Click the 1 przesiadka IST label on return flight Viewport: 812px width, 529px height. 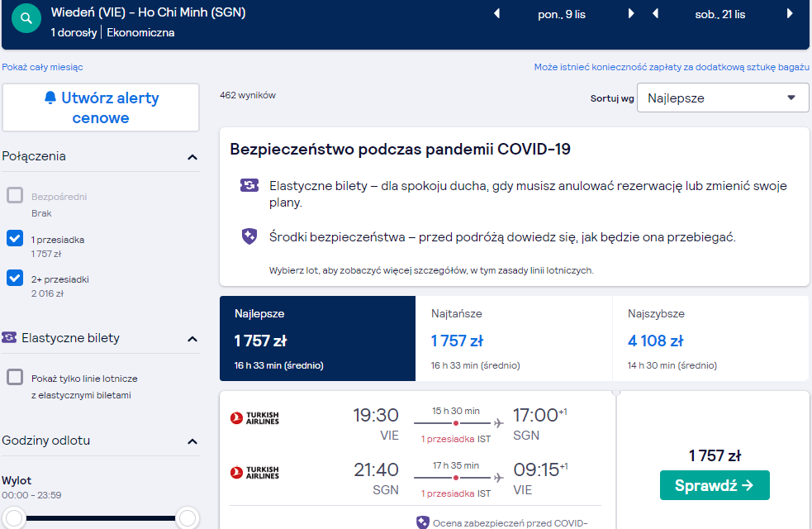click(x=456, y=493)
